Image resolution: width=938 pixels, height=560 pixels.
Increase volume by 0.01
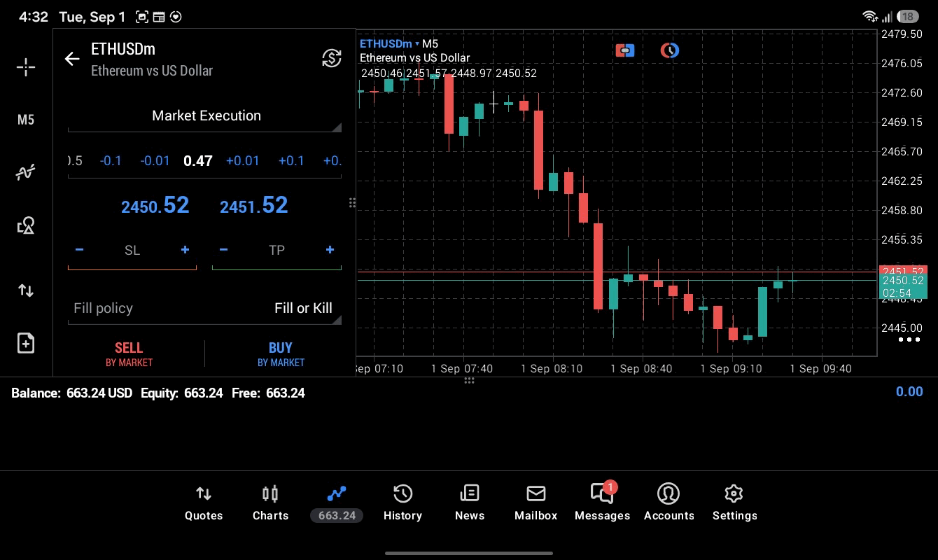coord(242,161)
